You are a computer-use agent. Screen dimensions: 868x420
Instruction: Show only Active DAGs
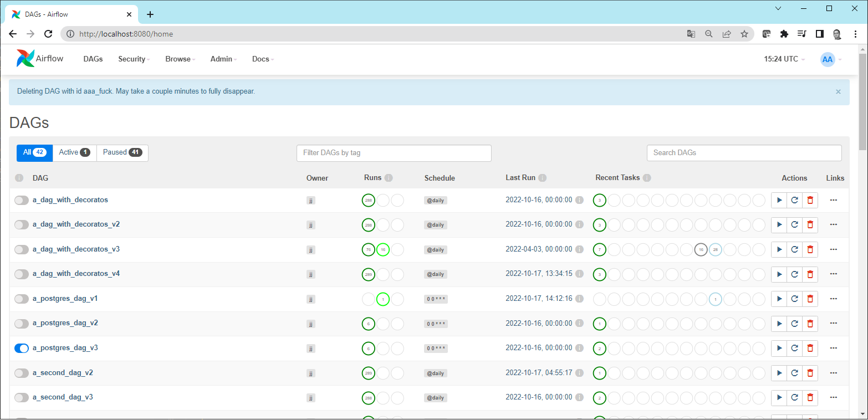tap(74, 152)
